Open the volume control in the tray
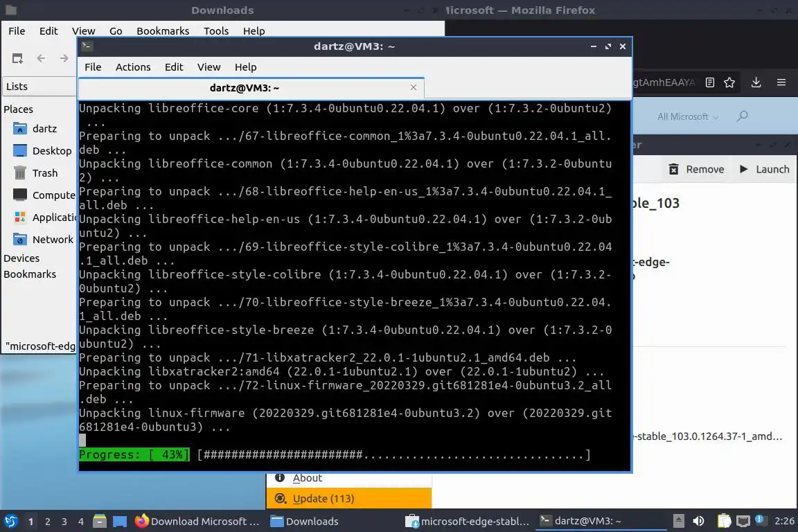This screenshot has width=798, height=532. click(699, 521)
